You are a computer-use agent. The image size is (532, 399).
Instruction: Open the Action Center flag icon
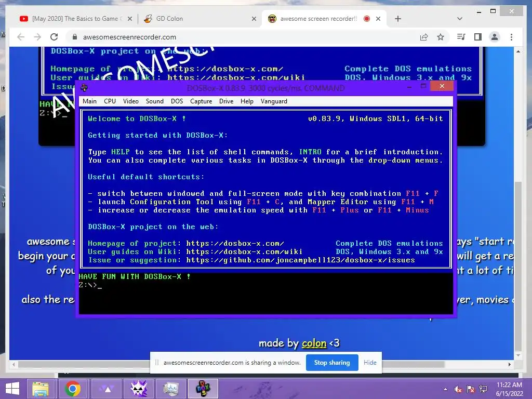[471, 389]
